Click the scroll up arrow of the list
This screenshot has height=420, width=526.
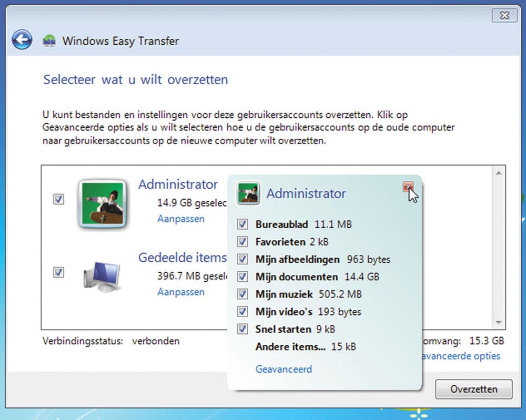pyautogui.click(x=499, y=173)
